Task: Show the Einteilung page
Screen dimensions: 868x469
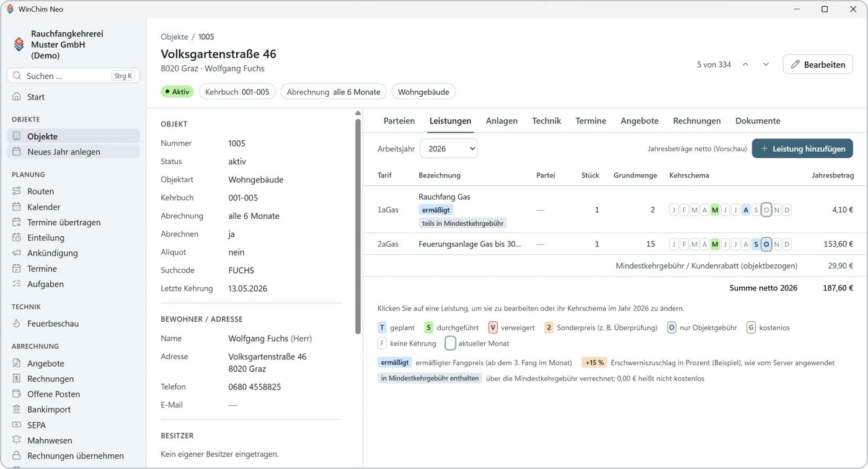Action: coord(73,238)
